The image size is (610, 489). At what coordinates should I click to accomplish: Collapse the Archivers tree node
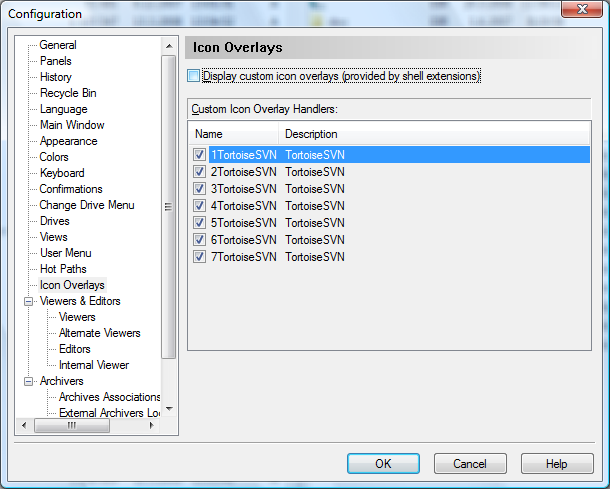tap(28, 381)
